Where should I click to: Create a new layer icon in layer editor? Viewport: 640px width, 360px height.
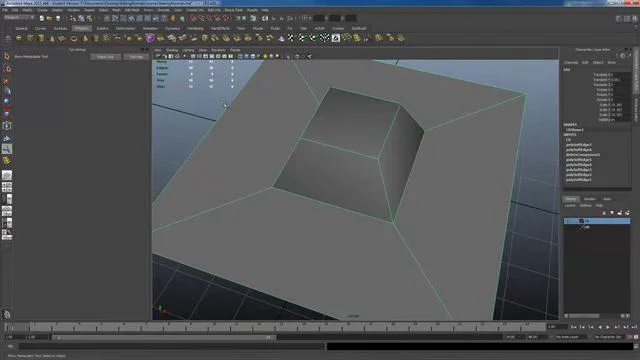pos(620,213)
